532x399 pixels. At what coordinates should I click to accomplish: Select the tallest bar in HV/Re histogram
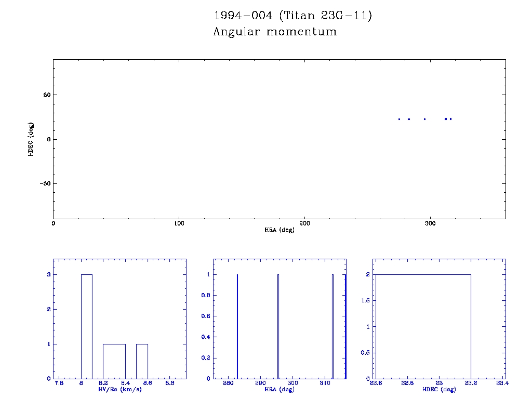pyautogui.click(x=86, y=326)
